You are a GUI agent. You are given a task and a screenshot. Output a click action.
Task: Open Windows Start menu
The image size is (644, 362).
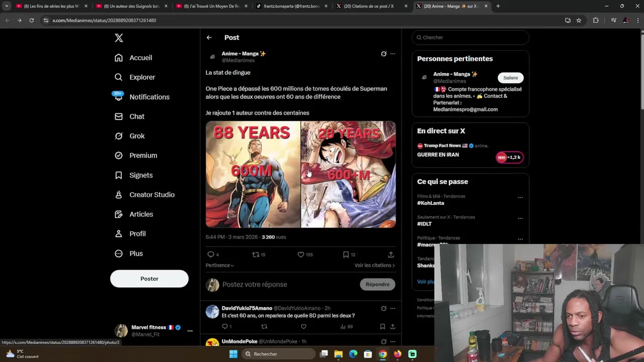233,354
